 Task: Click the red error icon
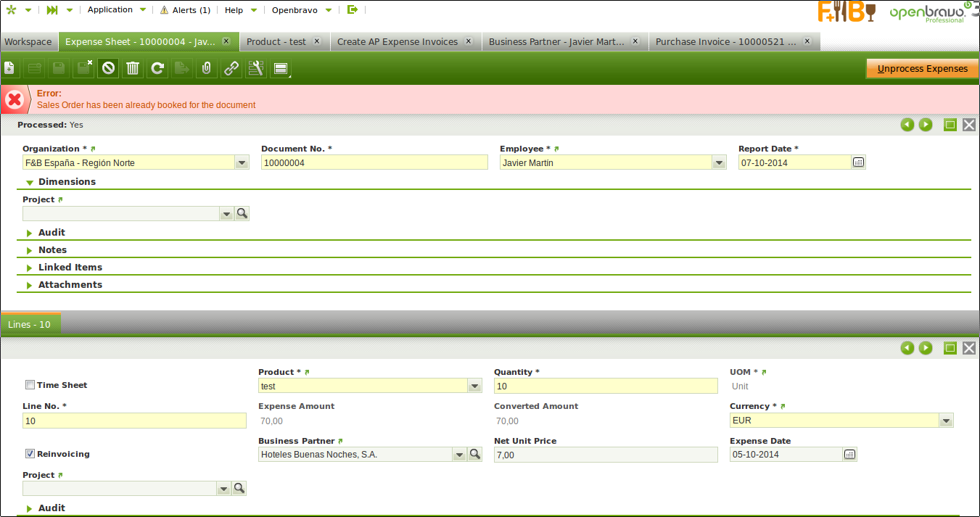click(15, 99)
